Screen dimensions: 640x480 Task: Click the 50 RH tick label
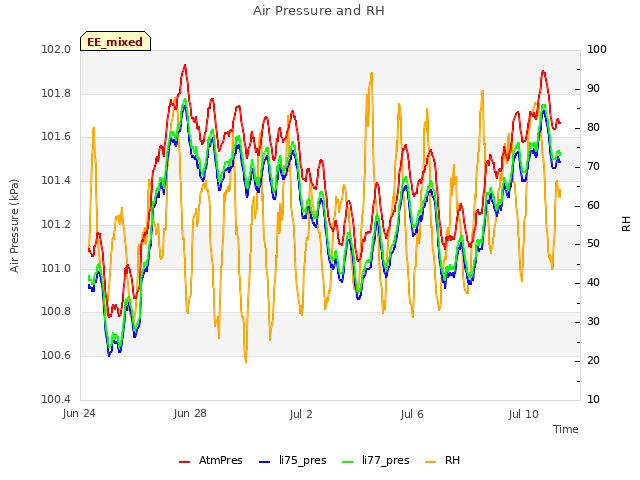[593, 244]
